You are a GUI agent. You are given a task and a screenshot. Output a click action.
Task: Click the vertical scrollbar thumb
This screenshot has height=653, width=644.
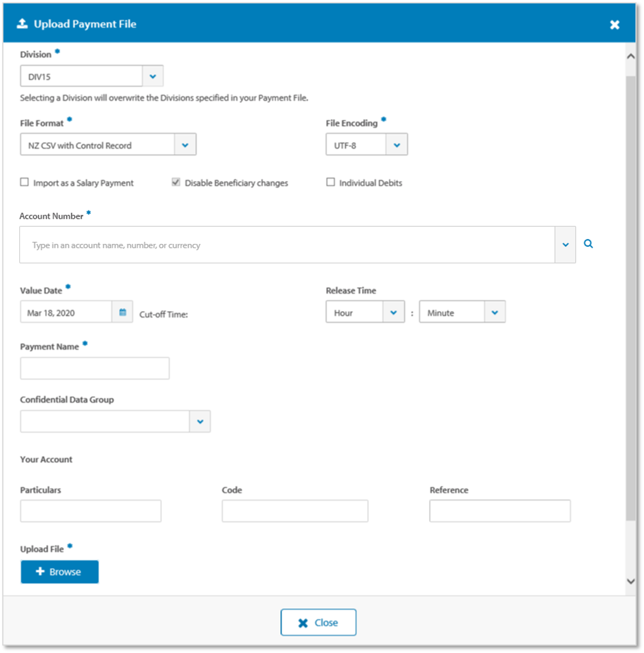click(x=631, y=298)
